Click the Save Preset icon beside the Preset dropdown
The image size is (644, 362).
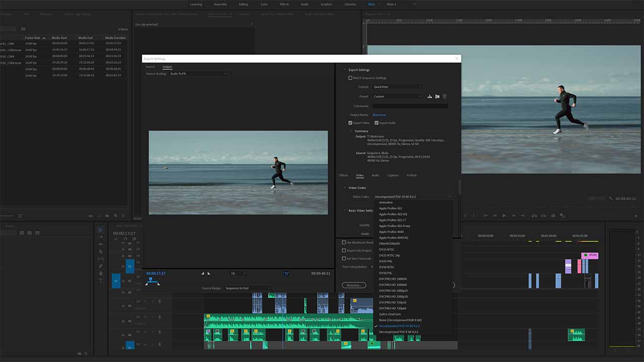(x=430, y=97)
